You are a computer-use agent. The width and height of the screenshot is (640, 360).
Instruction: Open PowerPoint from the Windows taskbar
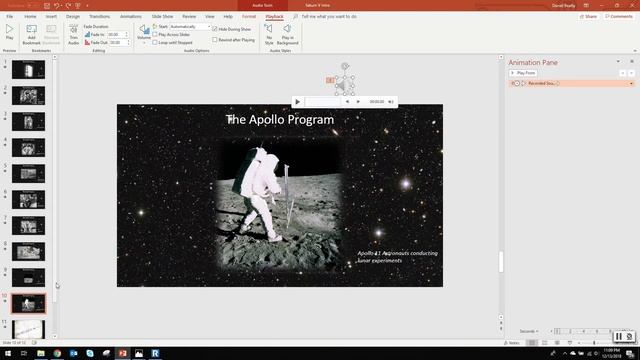tap(122, 353)
